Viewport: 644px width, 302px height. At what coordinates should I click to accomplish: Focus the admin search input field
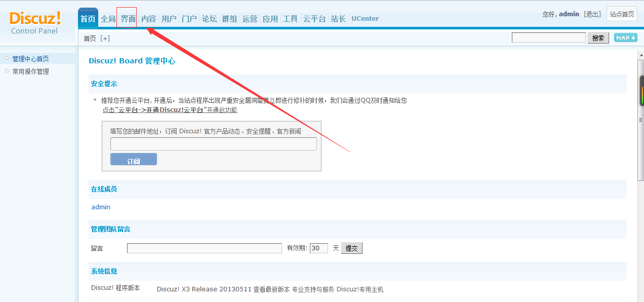tap(548, 37)
